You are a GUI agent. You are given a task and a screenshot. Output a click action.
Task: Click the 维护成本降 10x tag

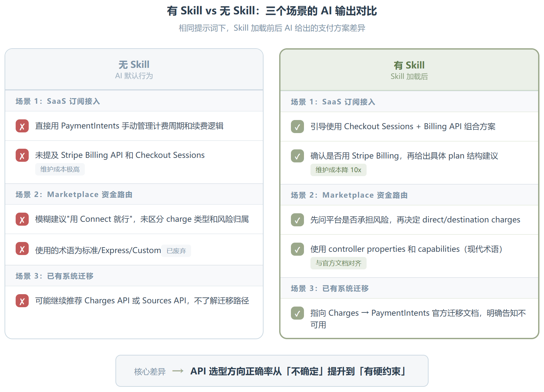[x=339, y=170]
